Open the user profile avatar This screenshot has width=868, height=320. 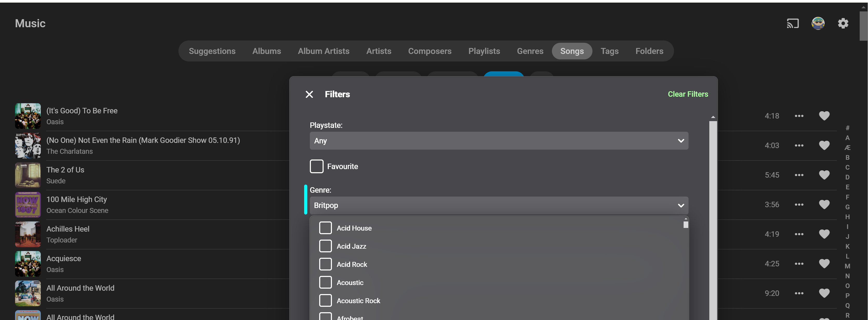(818, 24)
